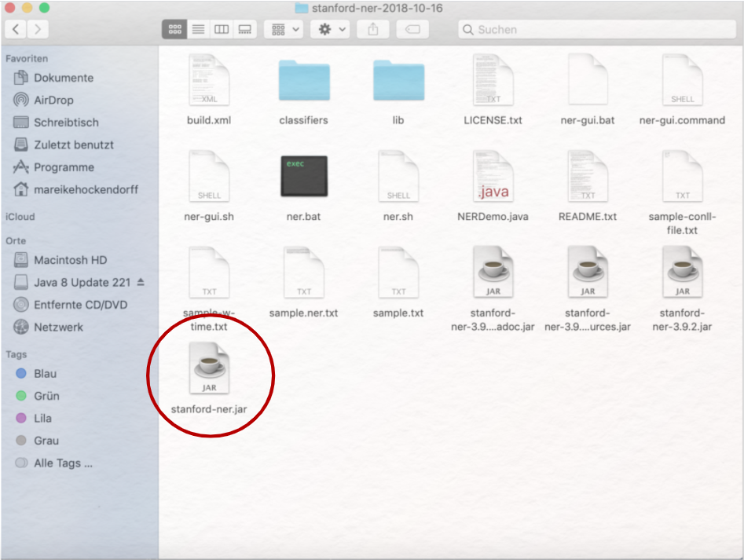
Task: Click the classifiers folder name label
Action: pos(304,120)
